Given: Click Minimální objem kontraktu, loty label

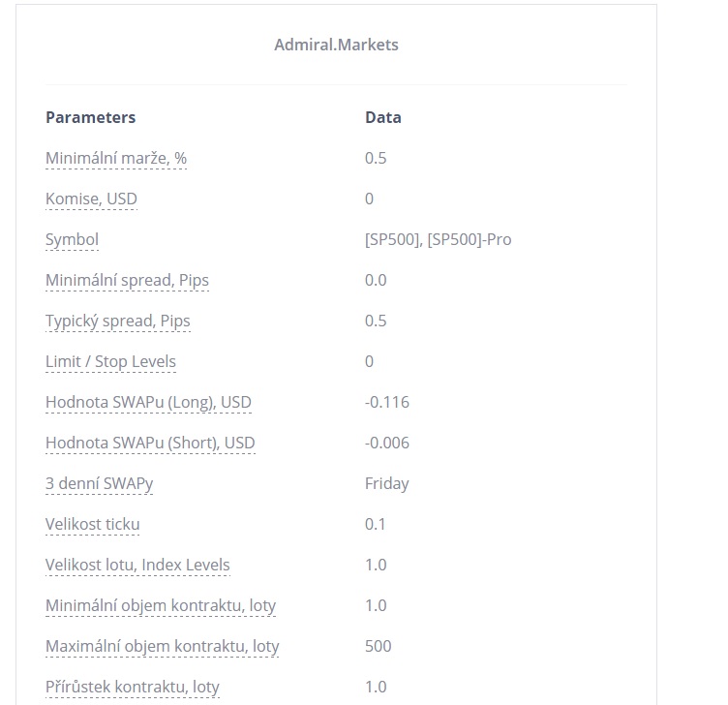Looking at the screenshot, I should pyautogui.click(x=161, y=605).
